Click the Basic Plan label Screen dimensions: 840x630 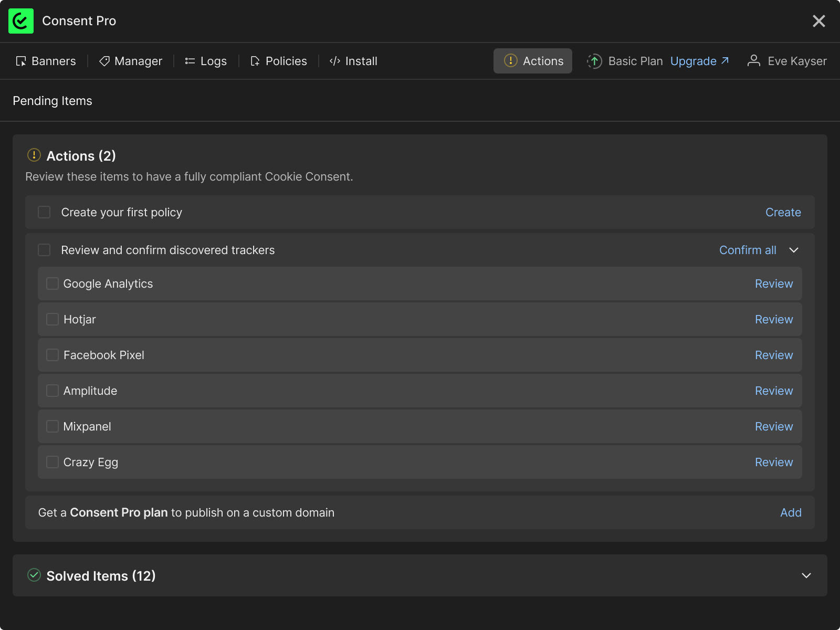coord(636,61)
